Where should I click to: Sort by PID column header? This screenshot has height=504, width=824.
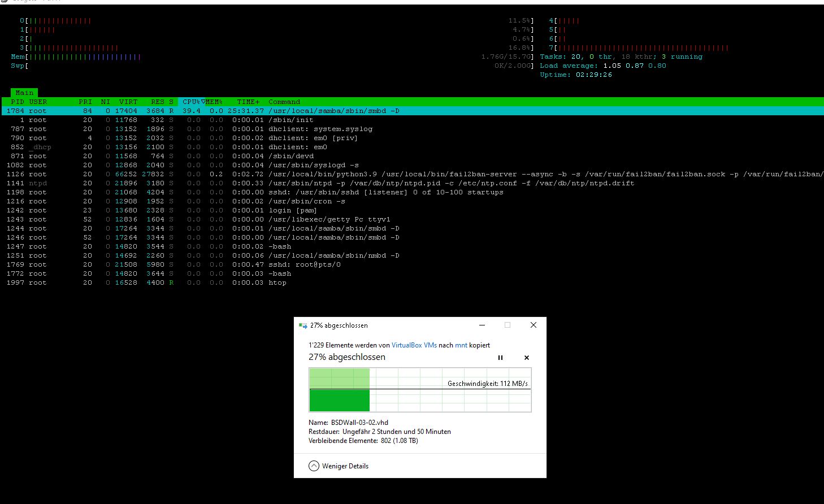(x=18, y=102)
